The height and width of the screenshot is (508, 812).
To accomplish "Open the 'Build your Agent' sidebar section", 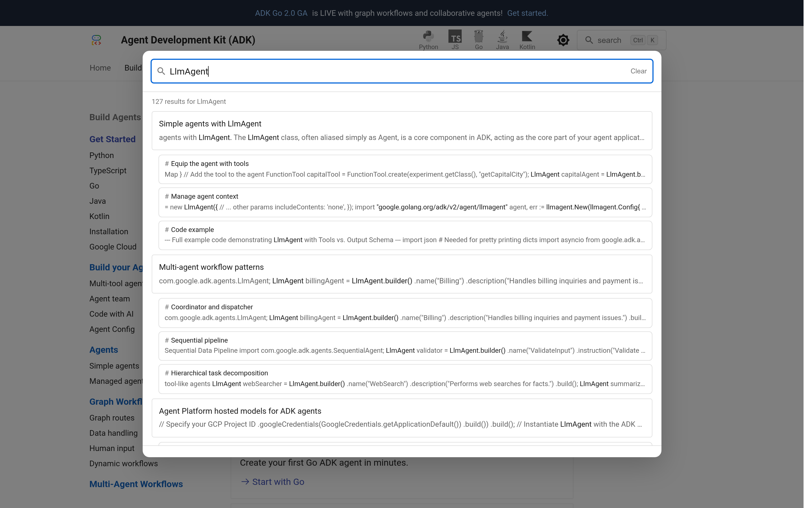I will 116,267.
